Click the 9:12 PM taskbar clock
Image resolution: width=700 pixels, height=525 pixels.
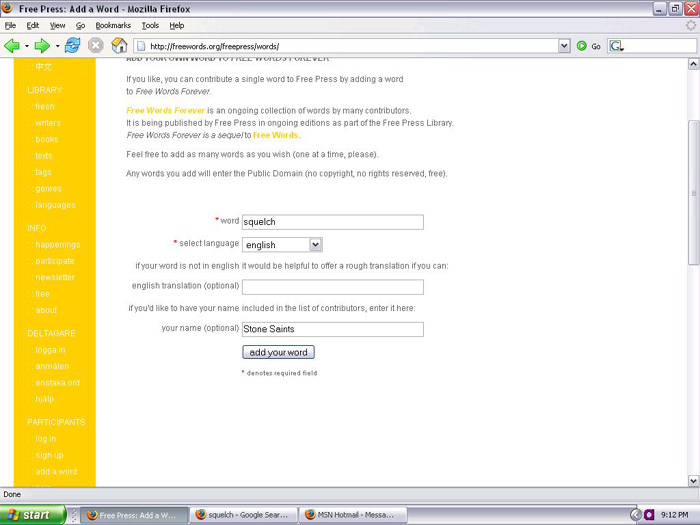coord(674,515)
